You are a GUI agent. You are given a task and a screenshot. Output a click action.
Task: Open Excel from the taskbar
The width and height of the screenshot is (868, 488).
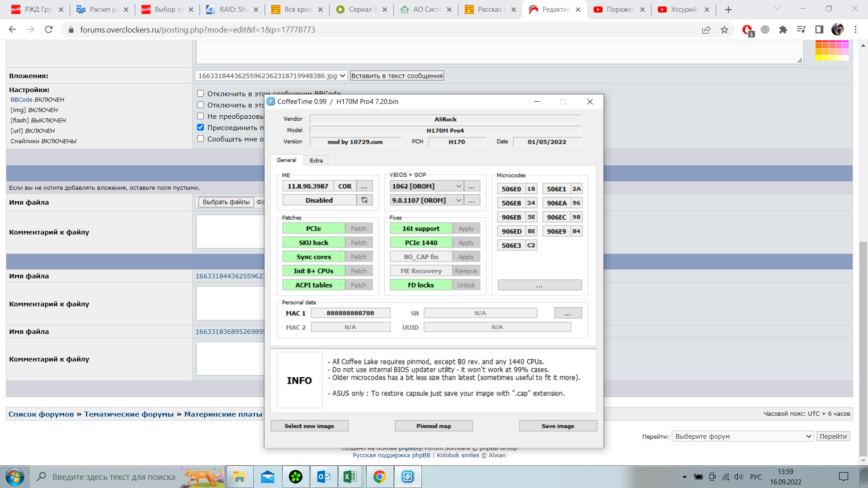click(x=350, y=477)
